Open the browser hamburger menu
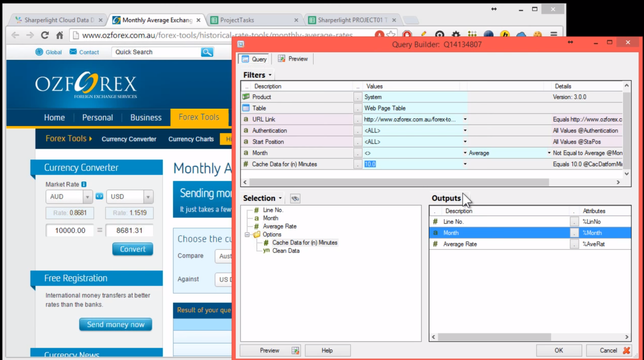This screenshot has height=360, width=644. click(x=554, y=35)
